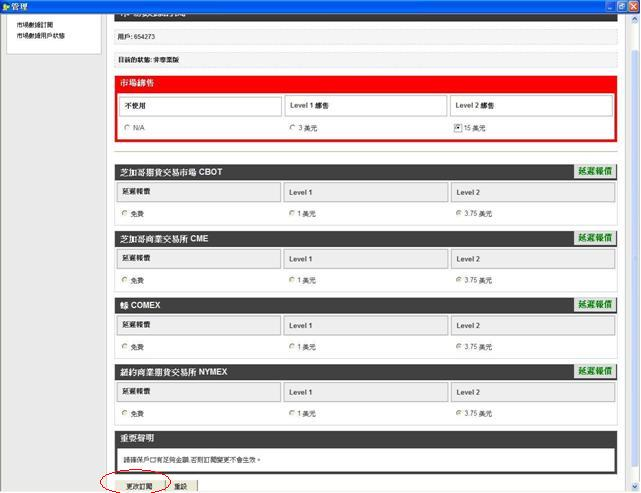Select NYMEX Level 2 at 3.75 美元
The height and width of the screenshot is (493, 641).
coord(459,413)
